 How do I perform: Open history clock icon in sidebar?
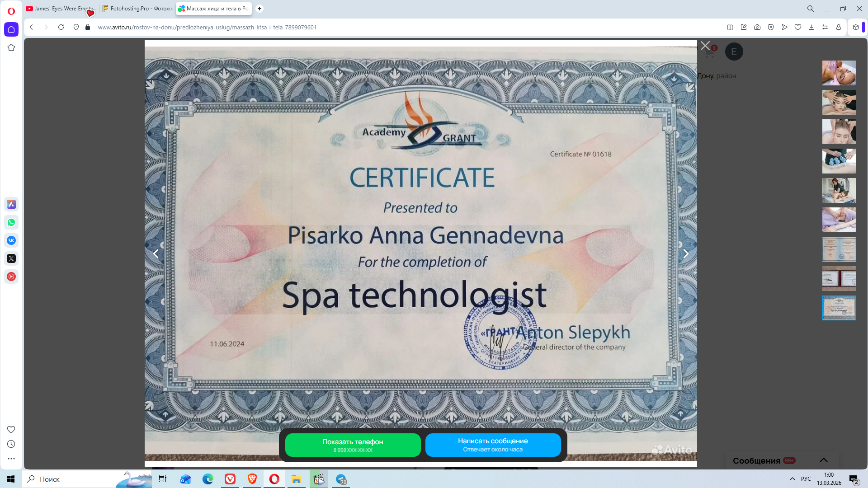pyautogui.click(x=11, y=444)
